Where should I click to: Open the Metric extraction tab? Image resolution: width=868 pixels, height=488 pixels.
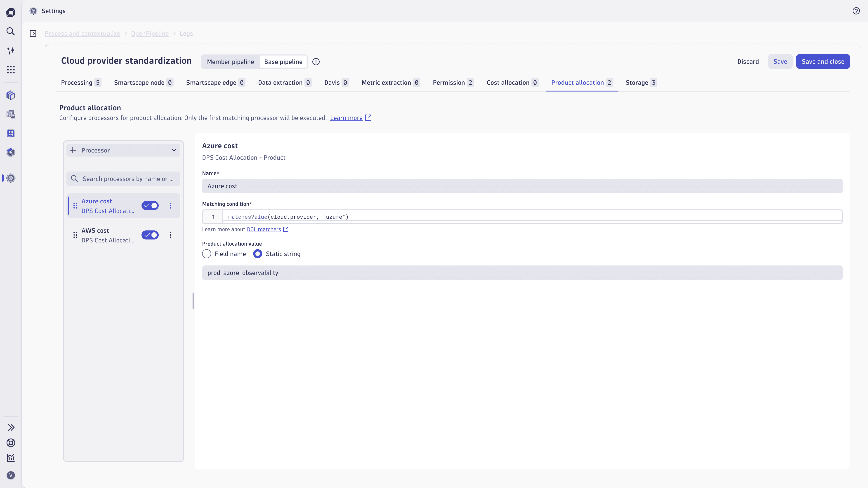(391, 82)
